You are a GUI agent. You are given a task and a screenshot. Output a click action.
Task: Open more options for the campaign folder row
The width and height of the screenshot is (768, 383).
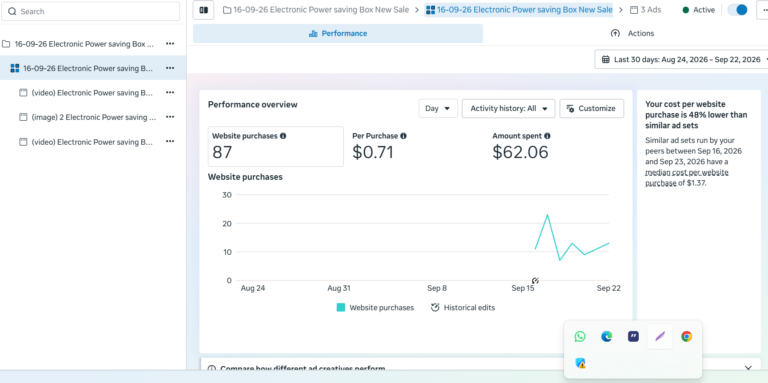[x=170, y=44]
